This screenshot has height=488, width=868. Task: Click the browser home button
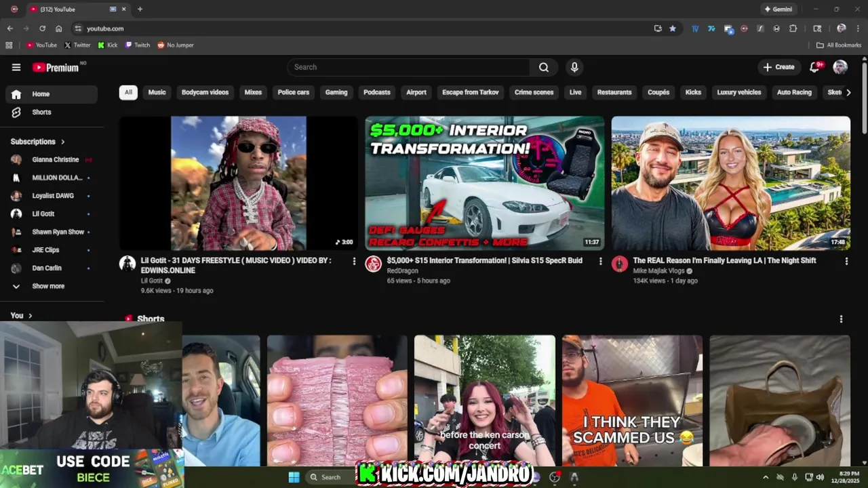tap(58, 28)
